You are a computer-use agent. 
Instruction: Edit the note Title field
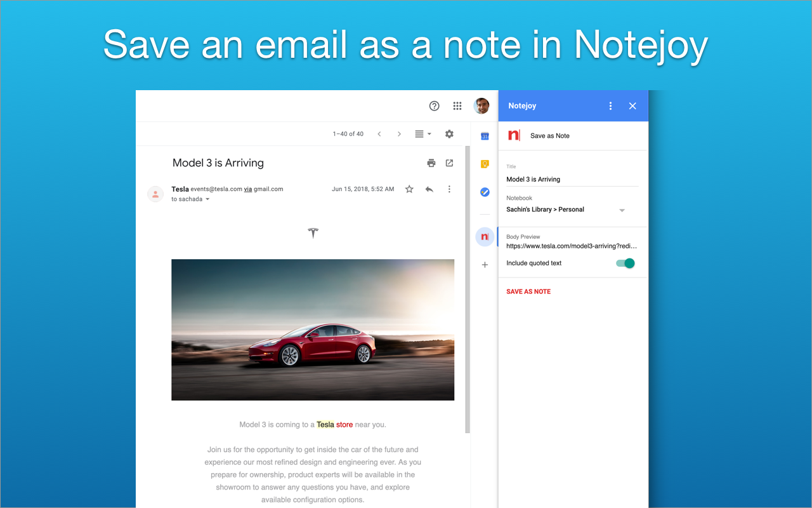coord(572,180)
